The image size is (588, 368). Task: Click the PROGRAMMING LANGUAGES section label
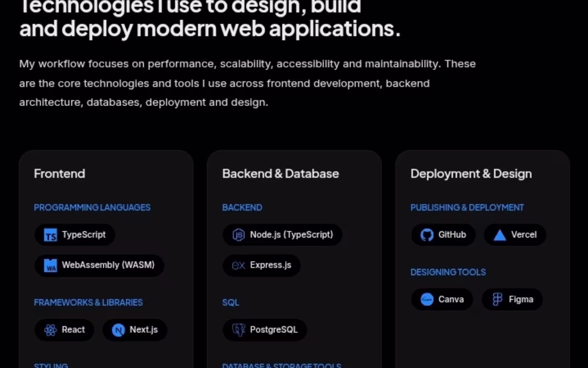(x=92, y=208)
